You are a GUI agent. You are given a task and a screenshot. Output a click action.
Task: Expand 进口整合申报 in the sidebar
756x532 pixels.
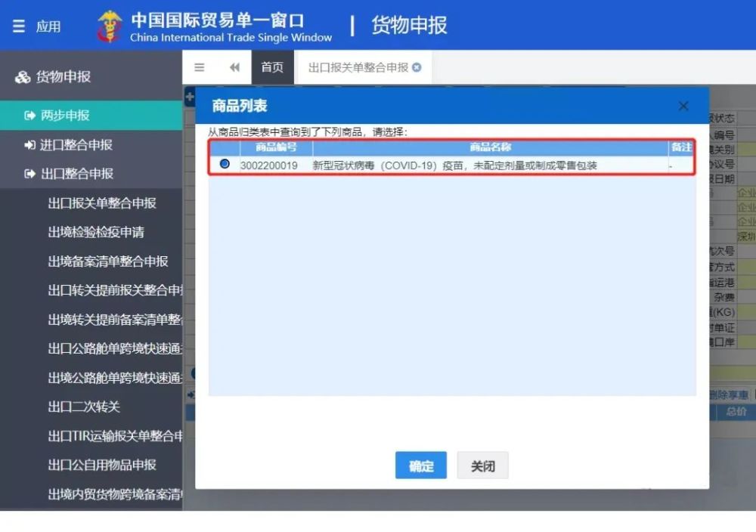pyautogui.click(x=91, y=144)
